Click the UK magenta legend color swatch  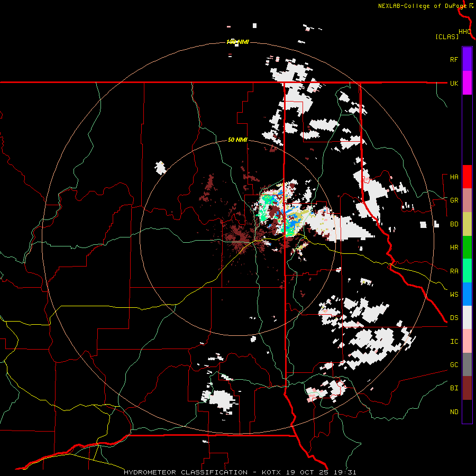tap(467, 83)
